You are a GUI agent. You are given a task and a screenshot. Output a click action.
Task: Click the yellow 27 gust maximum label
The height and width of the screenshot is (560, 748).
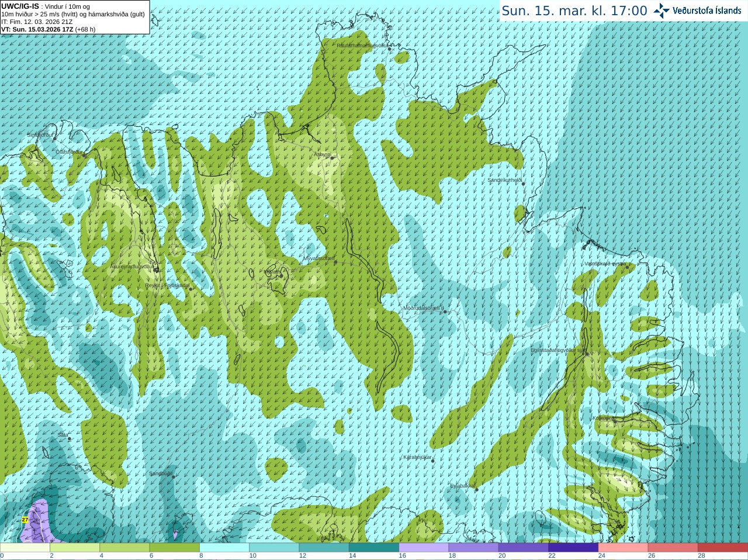coord(25,519)
